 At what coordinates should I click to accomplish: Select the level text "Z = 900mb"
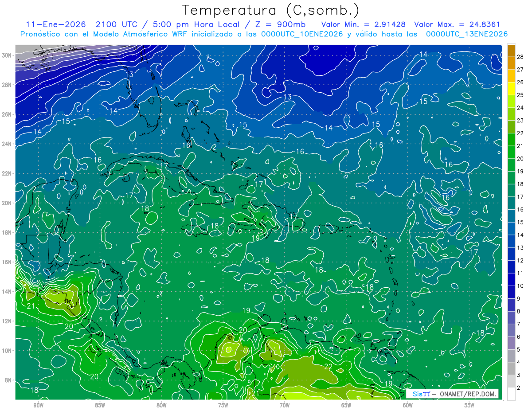coord(281,24)
